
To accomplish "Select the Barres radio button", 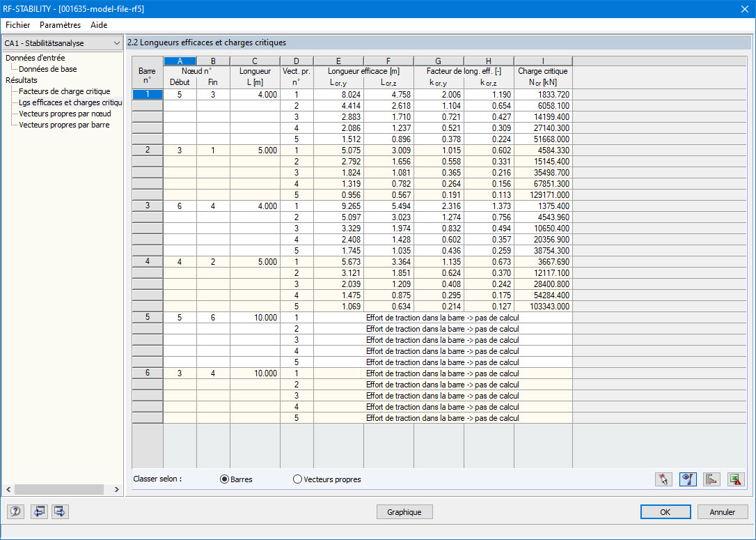I will tap(224, 479).
